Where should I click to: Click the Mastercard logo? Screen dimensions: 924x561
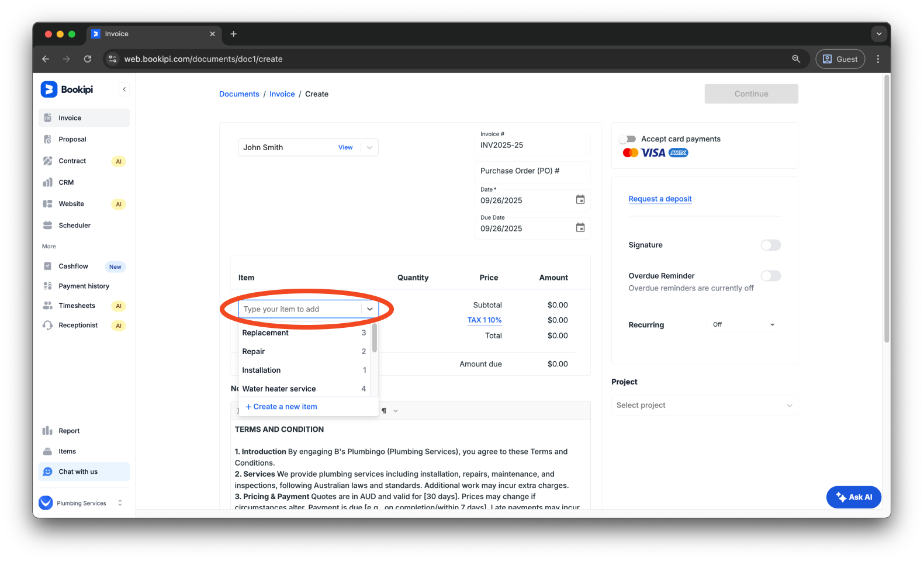631,153
